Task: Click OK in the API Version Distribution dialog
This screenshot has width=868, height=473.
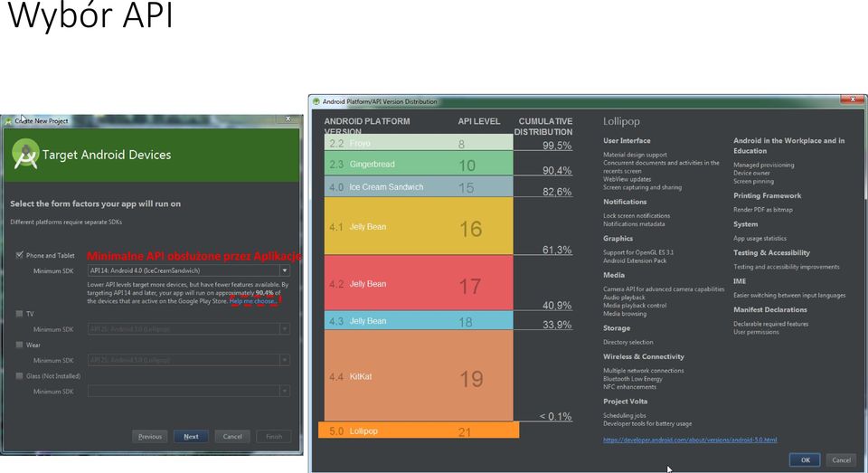Action: click(x=805, y=459)
